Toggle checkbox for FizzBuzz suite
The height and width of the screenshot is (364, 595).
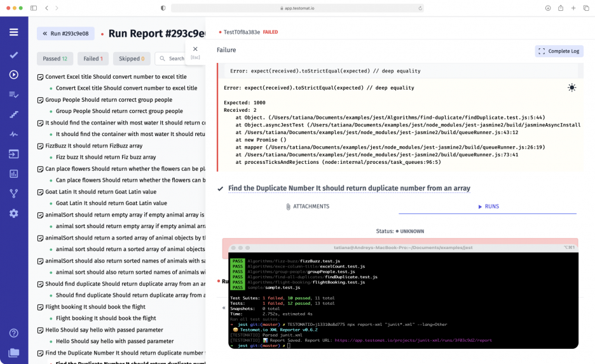(40, 145)
